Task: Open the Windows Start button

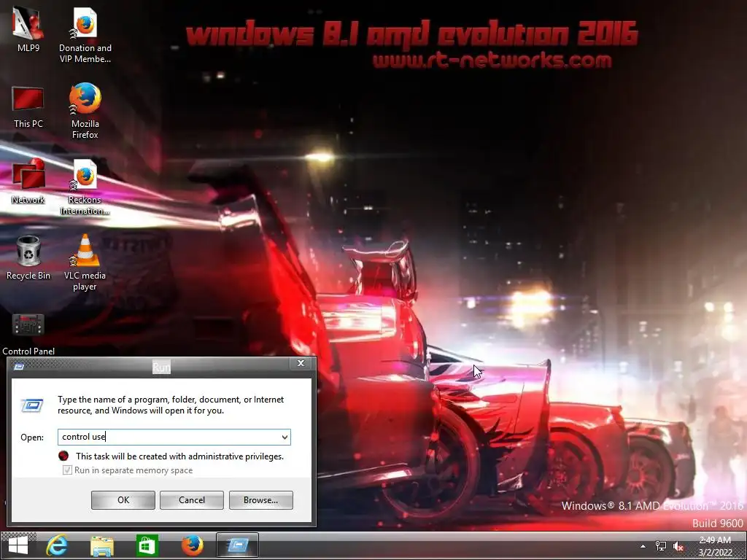Action: pyautogui.click(x=18, y=545)
